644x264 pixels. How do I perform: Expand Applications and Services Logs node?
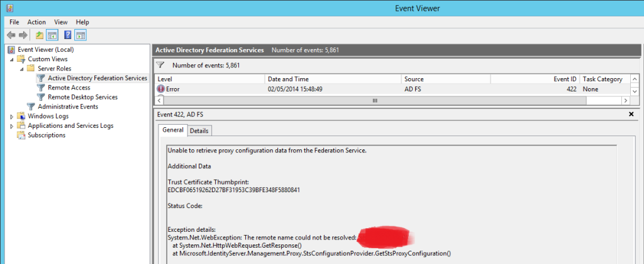(x=12, y=126)
